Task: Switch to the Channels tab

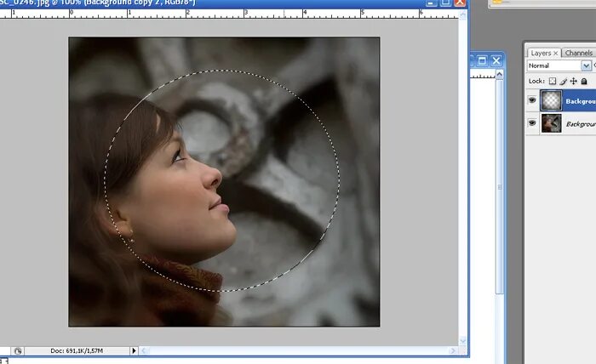Action: click(x=578, y=53)
